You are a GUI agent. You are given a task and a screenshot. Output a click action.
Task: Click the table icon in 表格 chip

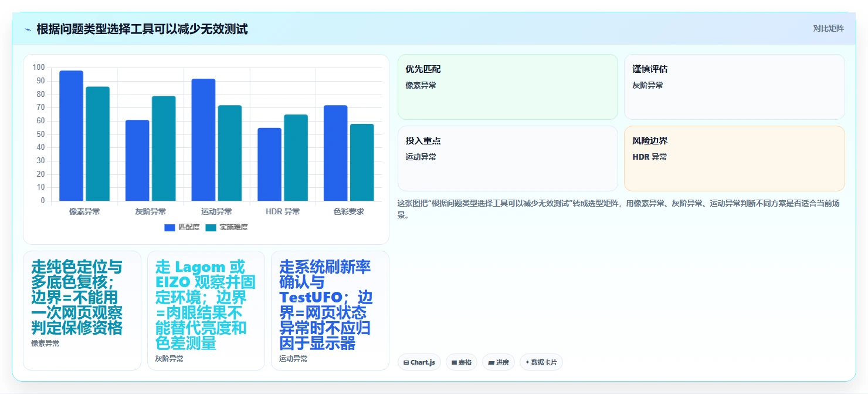coord(454,363)
